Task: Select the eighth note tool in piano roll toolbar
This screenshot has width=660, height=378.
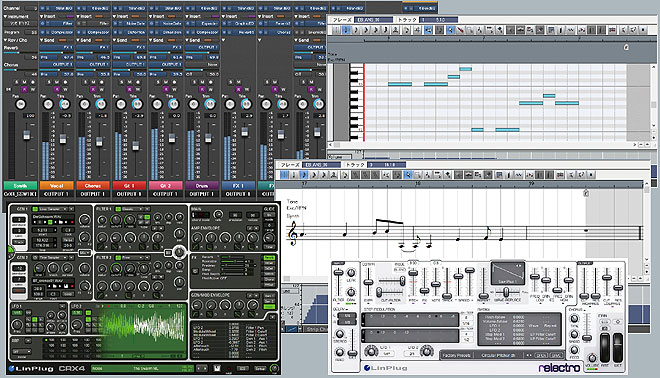Action: 356,30
